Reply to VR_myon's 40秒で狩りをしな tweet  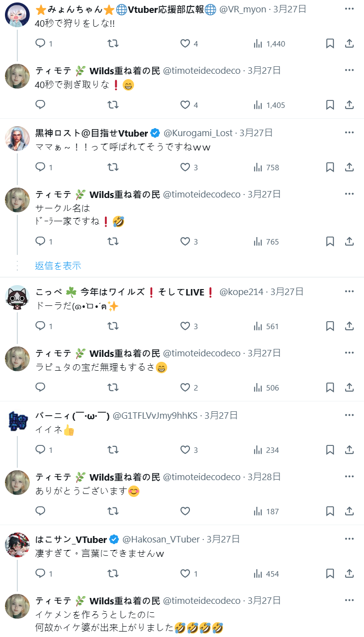pos(41,44)
